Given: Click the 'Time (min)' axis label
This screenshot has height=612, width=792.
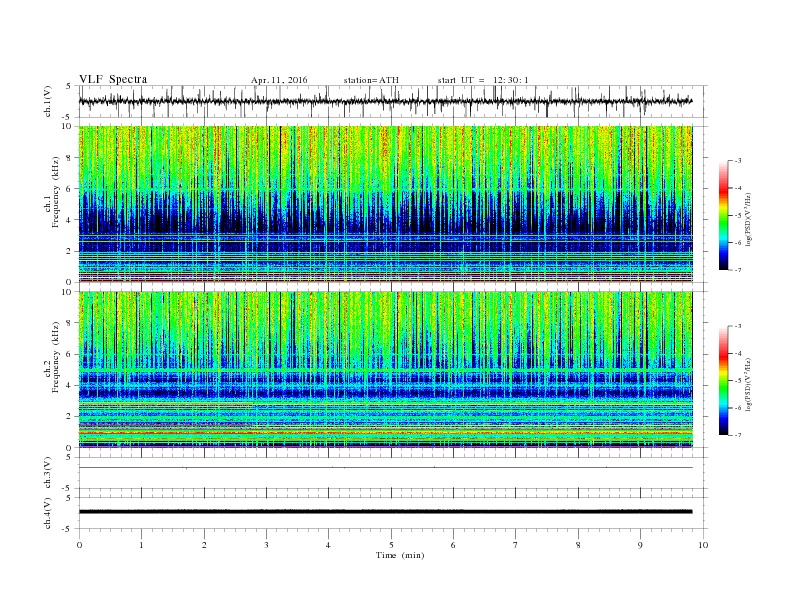Looking at the screenshot, I should (x=400, y=555).
